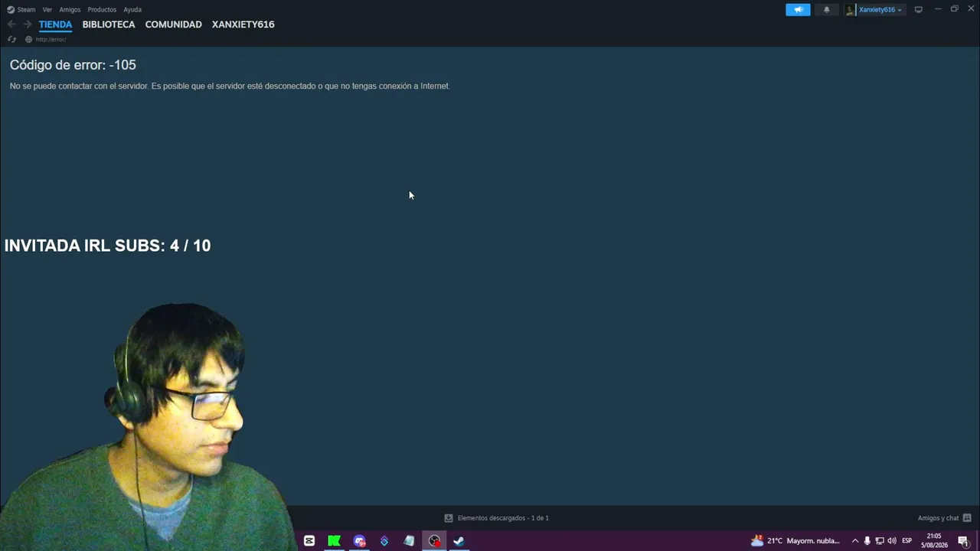
Task: Click the friends chat icon at bottom right
Action: pyautogui.click(x=967, y=518)
